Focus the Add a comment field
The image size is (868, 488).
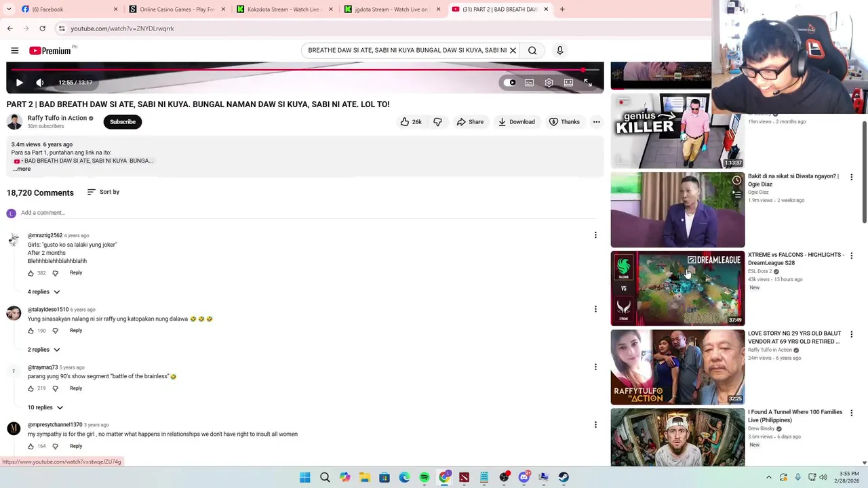point(309,213)
